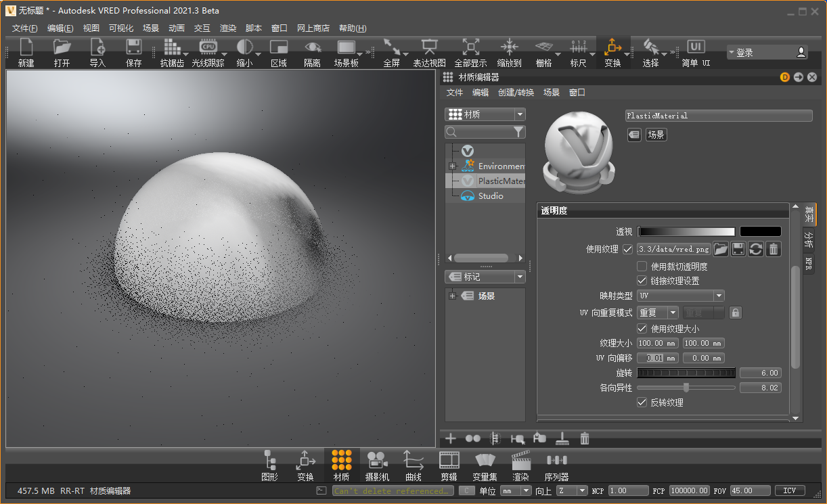This screenshot has width=827, height=504.
Task: Expand the Environment tree node
Action: point(452,166)
